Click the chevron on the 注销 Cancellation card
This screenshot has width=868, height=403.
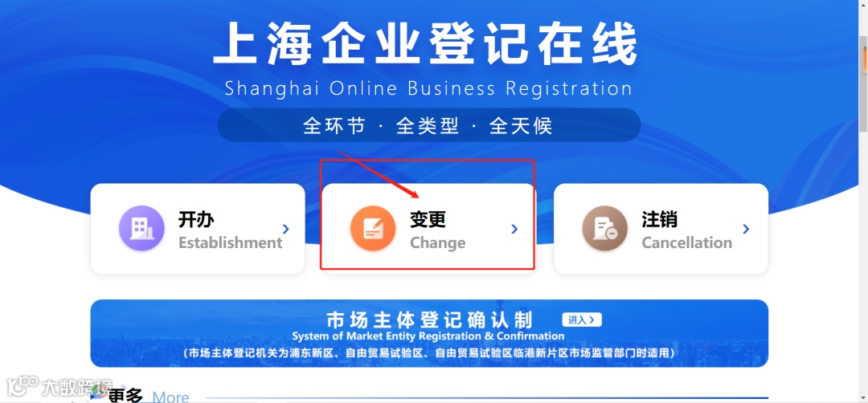pyautogui.click(x=746, y=228)
